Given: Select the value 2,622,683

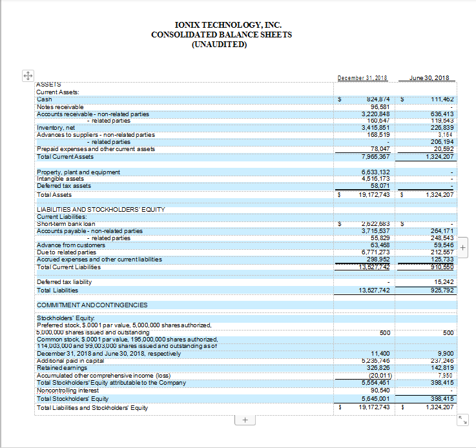Looking at the screenshot, I should (x=375, y=224).
